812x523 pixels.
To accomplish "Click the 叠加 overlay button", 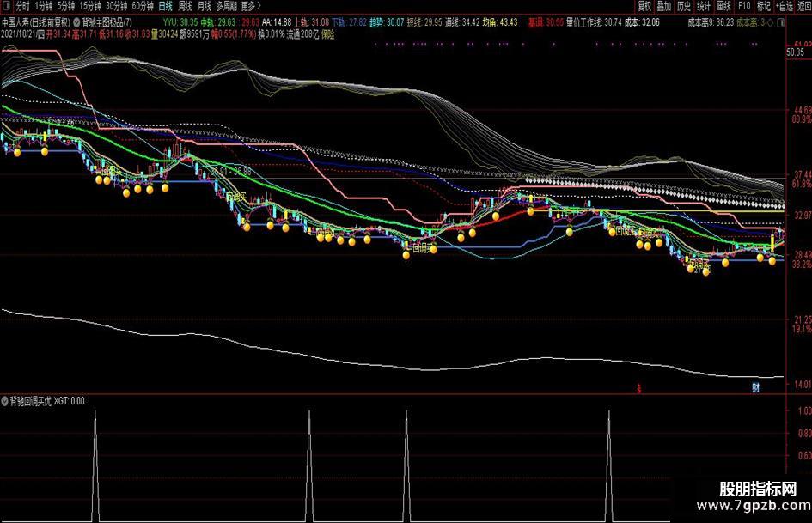I will [664, 6].
